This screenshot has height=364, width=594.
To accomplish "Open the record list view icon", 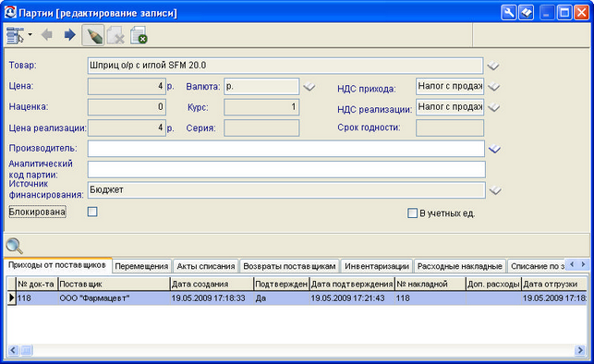I will point(15,35).
